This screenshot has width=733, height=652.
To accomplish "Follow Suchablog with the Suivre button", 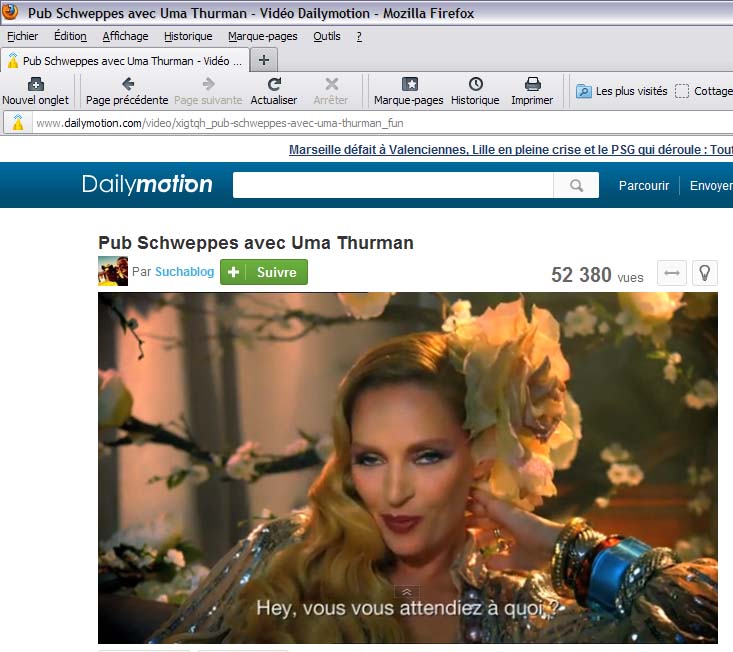I will click(x=264, y=272).
